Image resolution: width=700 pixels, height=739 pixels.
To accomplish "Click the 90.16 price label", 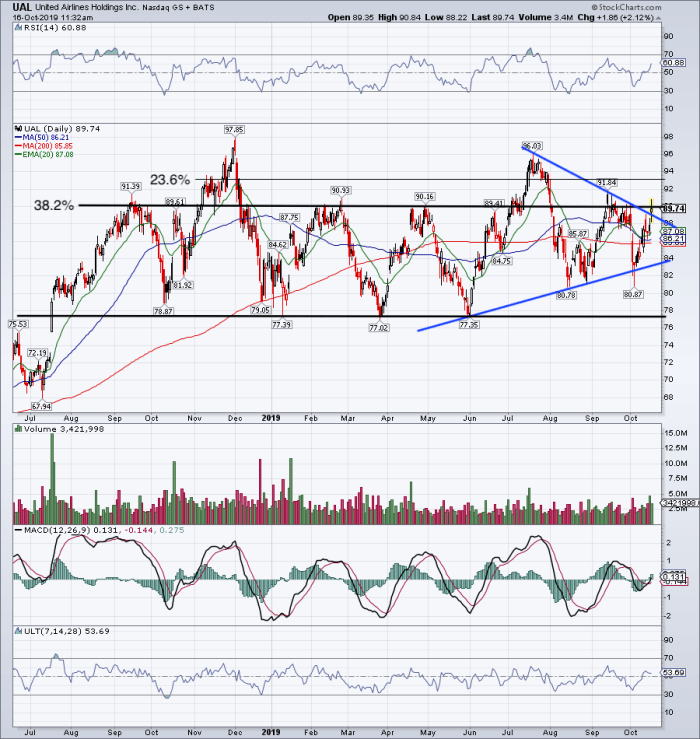I will 425,196.
